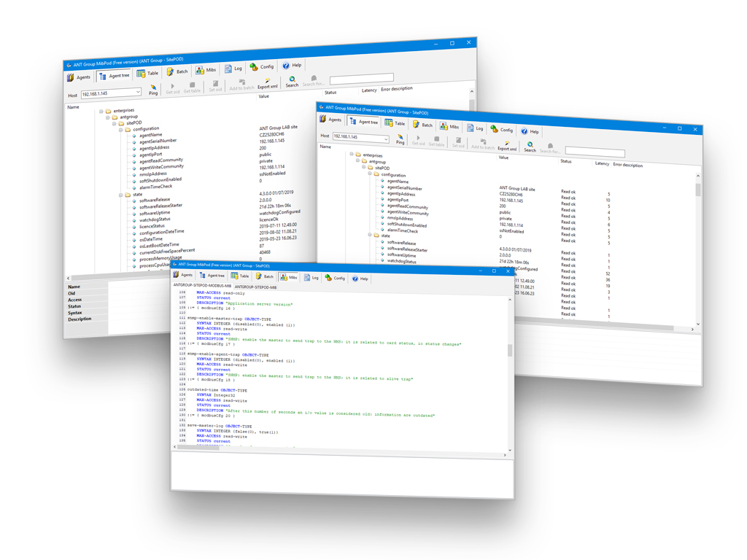Screen dimensions: 747x560
Task: Ping the host in right window
Action: [x=400, y=139]
